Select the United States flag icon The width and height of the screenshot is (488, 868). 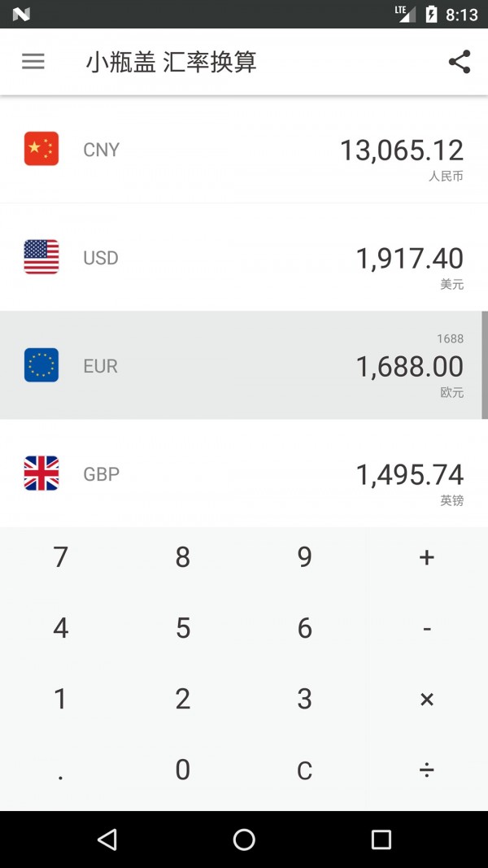(x=41, y=257)
